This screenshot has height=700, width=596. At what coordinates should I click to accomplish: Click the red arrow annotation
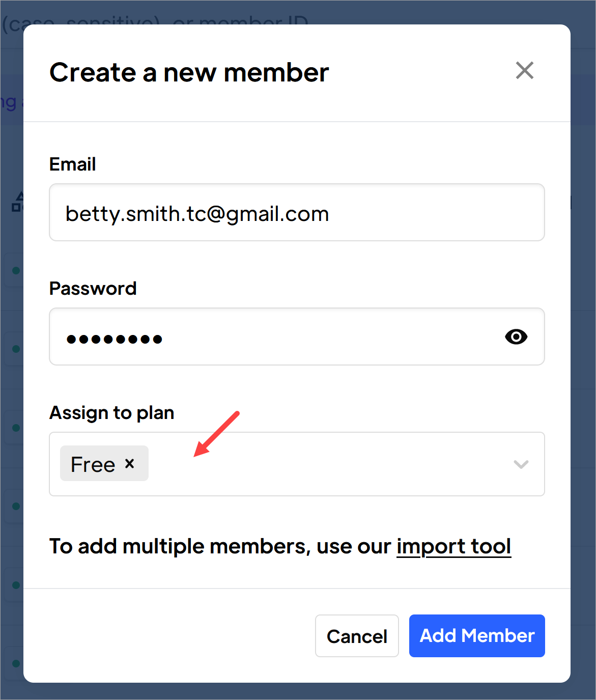pos(217,433)
